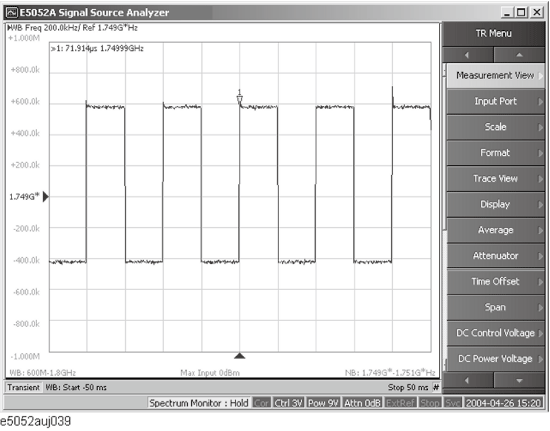
Task: Expand the Scale softkey submenu
Action: 495,127
